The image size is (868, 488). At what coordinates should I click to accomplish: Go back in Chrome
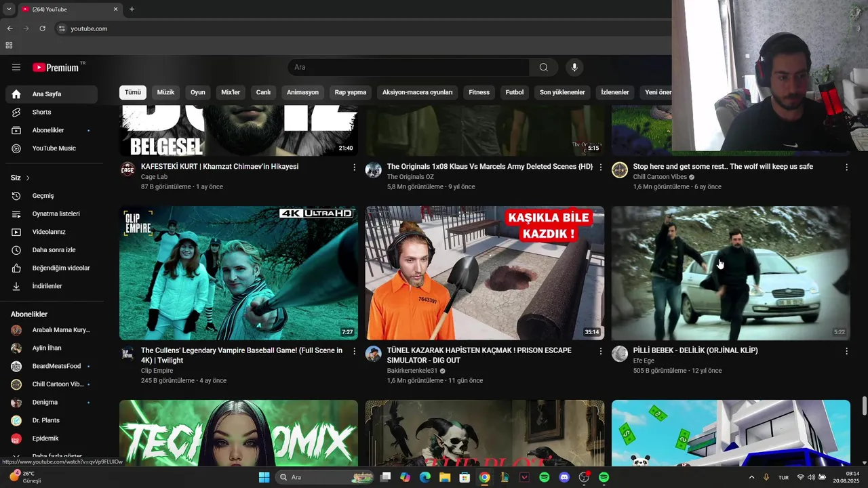9,28
